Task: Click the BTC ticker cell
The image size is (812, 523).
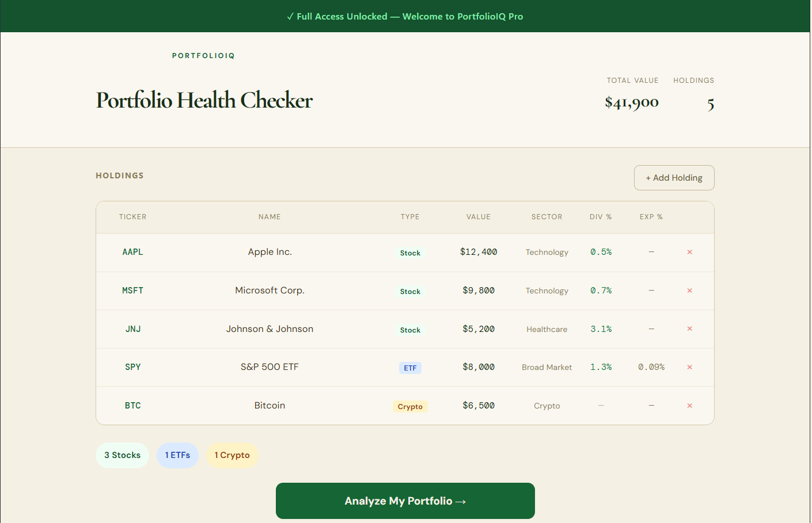Action: [133, 406]
